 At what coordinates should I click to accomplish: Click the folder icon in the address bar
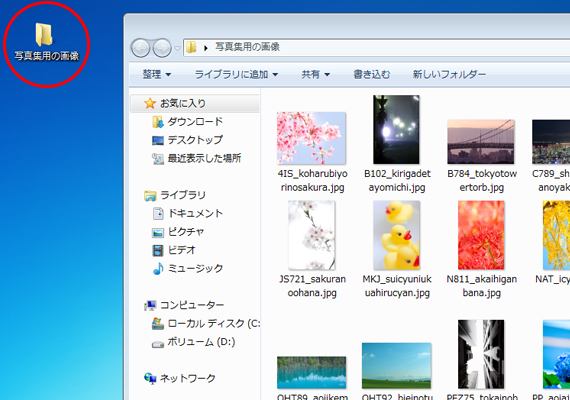click(x=191, y=47)
